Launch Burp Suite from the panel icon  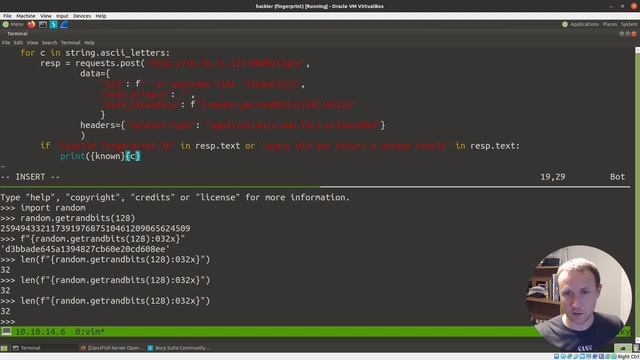pos(53,24)
